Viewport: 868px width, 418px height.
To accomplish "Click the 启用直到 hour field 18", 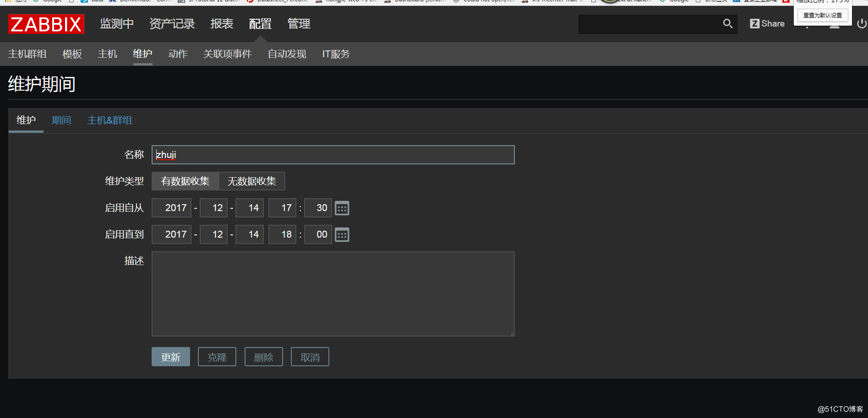I will click(x=283, y=235).
